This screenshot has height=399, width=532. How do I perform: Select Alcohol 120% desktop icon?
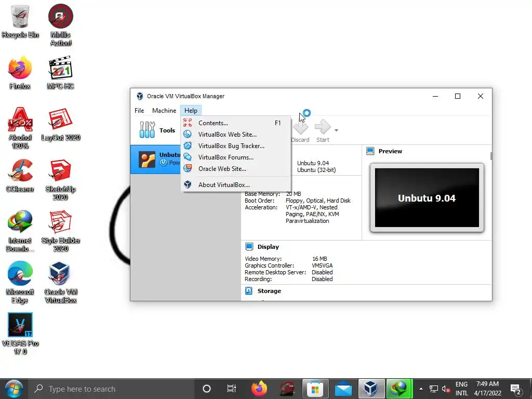coord(20,128)
